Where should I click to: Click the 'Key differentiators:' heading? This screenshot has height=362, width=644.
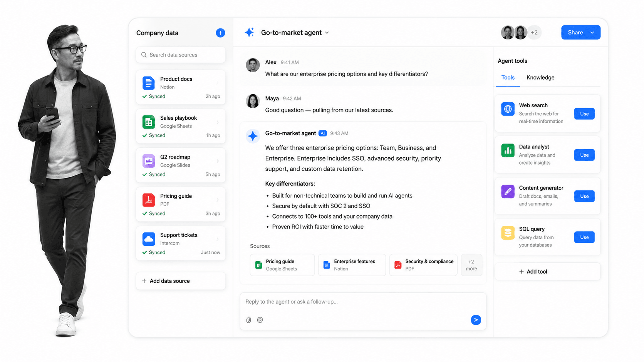pos(290,184)
